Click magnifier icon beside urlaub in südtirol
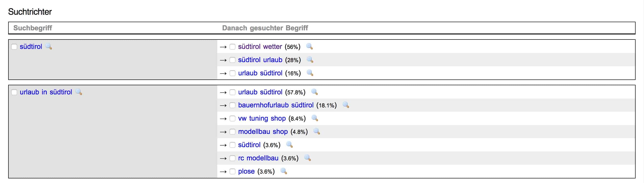644x183 pixels. pos(79,92)
